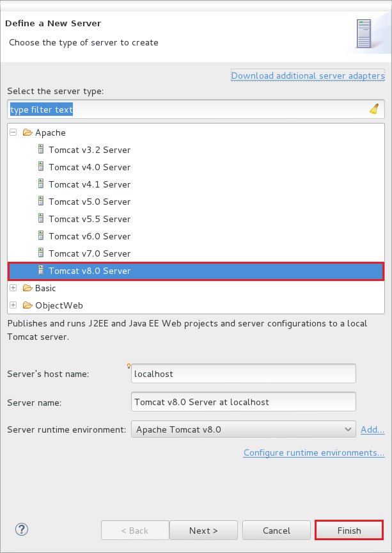Screen dimensions: 392x553
Task: Select the Basic folder label
Action: point(45,288)
